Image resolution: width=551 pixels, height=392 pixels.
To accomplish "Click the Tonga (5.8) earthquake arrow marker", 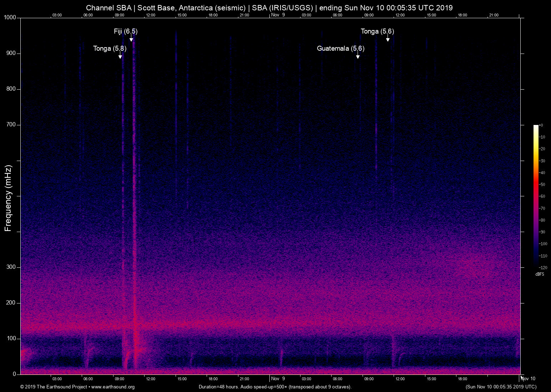I will point(121,56).
